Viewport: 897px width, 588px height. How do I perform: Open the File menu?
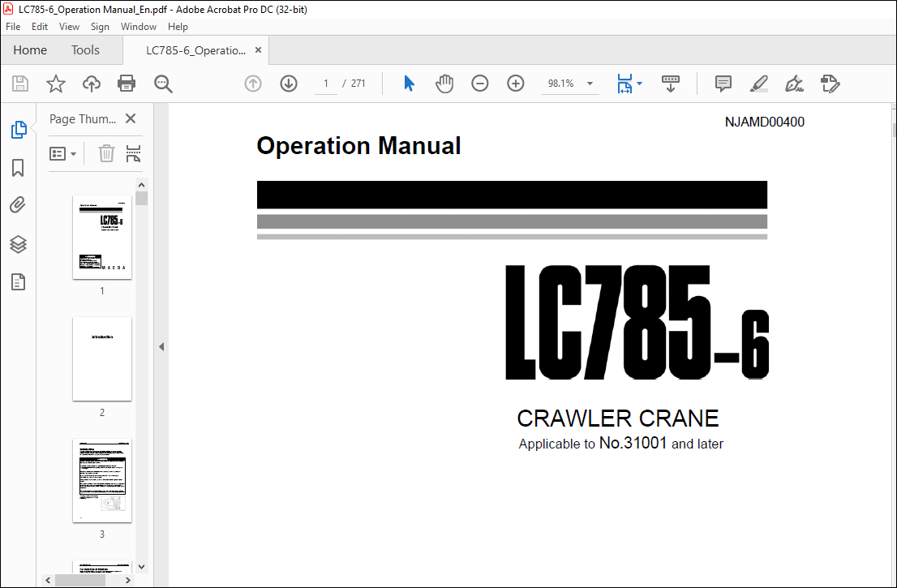tap(13, 26)
